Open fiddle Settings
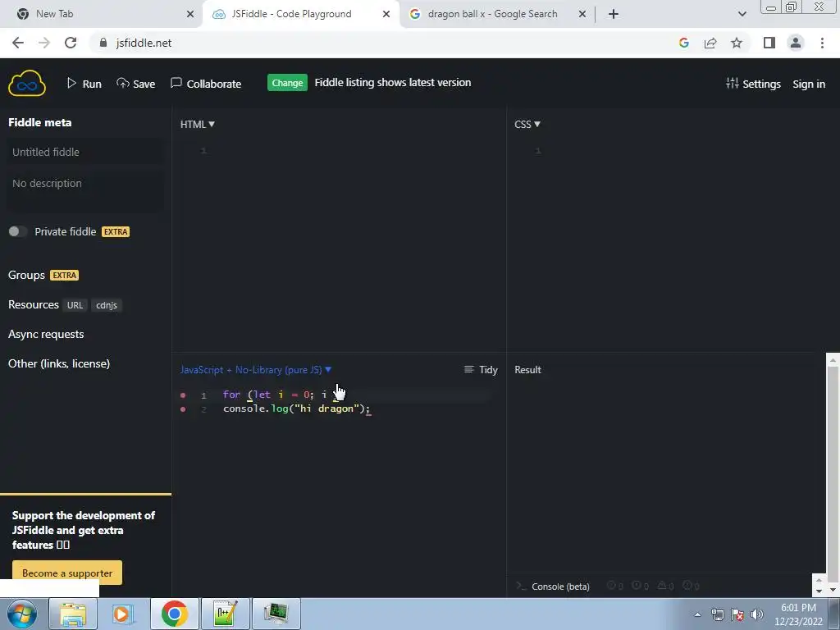Viewport: 840px width, 630px height. (x=753, y=84)
